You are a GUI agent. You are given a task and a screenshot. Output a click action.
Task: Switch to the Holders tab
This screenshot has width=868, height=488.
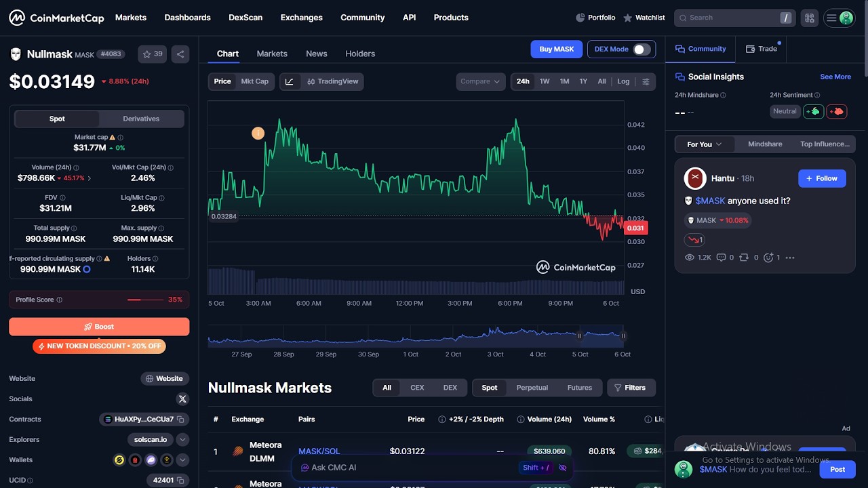[360, 54]
